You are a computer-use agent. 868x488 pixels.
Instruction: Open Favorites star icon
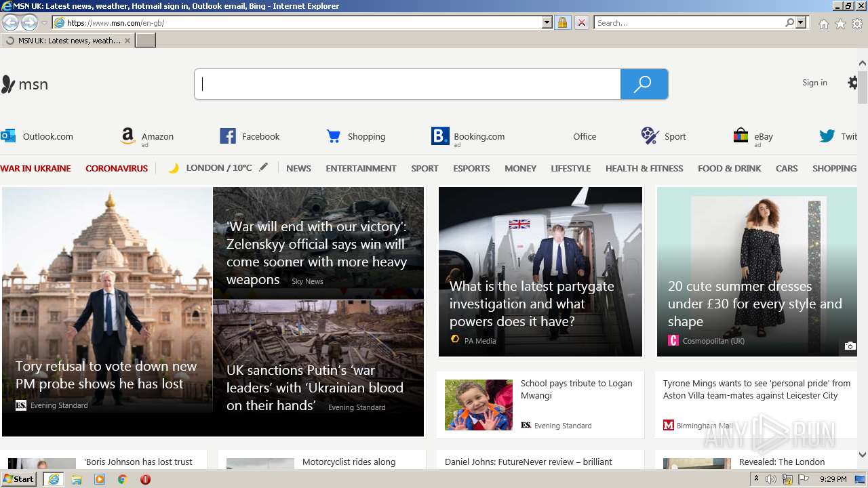tap(840, 24)
